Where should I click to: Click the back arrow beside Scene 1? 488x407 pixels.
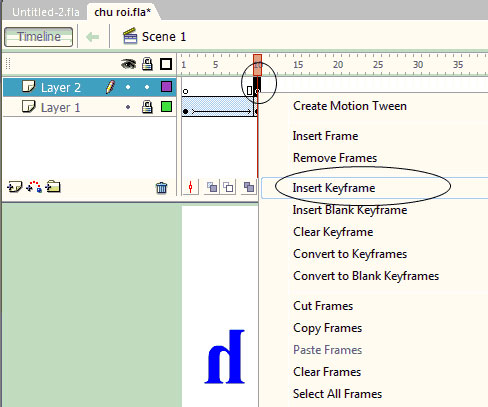point(93,37)
